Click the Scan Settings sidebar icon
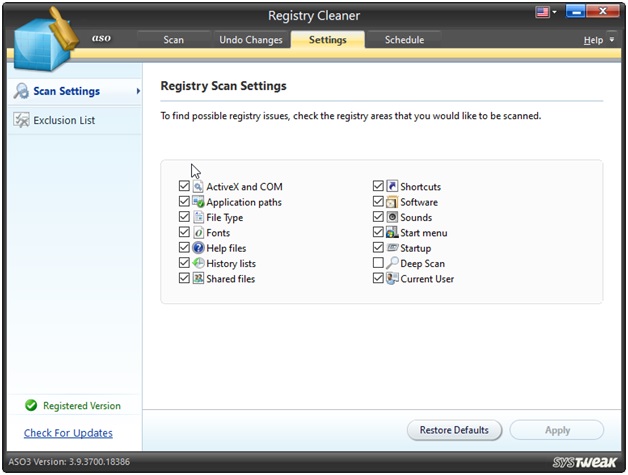Screen dimensions: 628x475 pos(22,91)
